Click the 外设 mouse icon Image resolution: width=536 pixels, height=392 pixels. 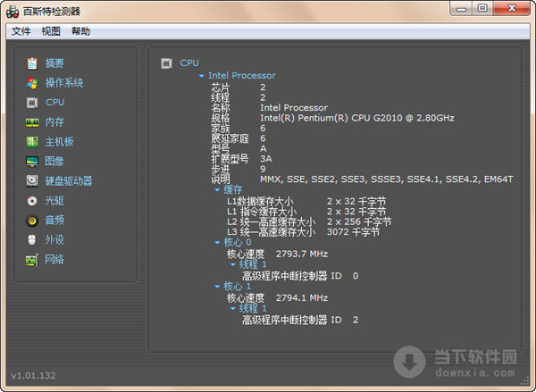(32, 240)
